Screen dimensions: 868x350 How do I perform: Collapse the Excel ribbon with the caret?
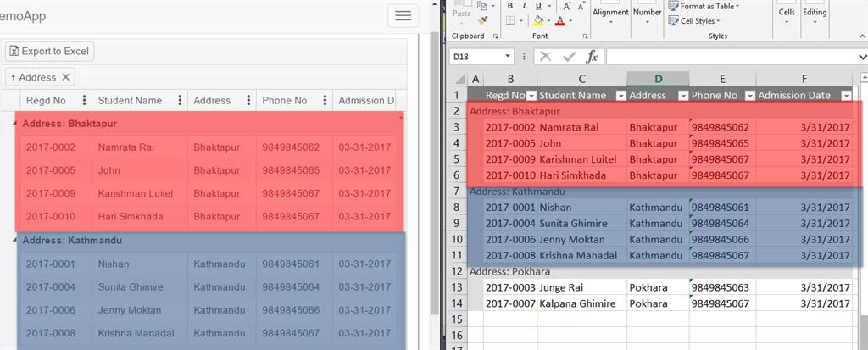pos(862,36)
